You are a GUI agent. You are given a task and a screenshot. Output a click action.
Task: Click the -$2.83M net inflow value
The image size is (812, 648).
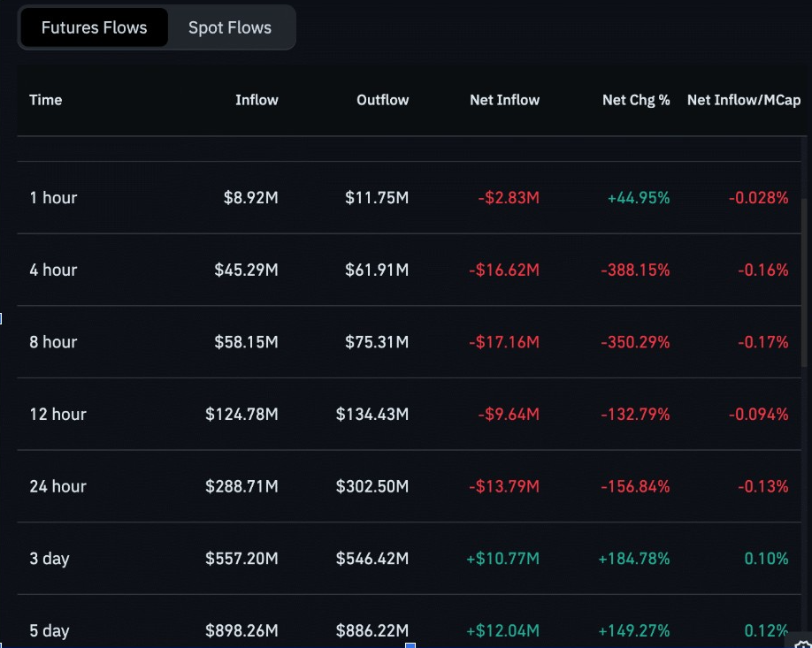click(510, 198)
